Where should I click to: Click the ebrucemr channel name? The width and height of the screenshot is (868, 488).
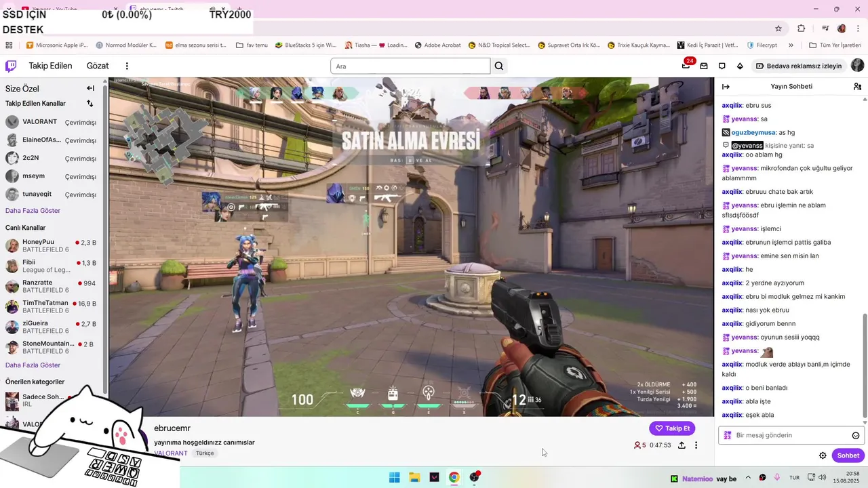(x=172, y=428)
